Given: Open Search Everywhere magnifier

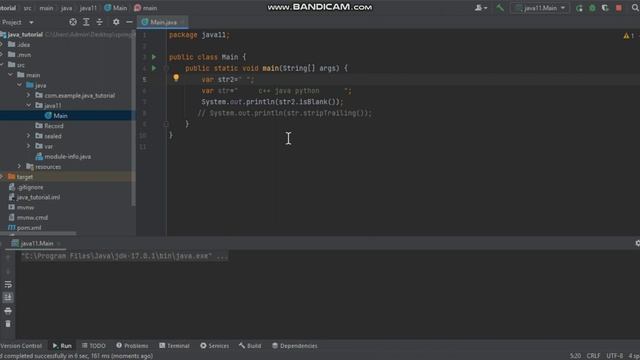Looking at the screenshot, I should coord(635,8).
